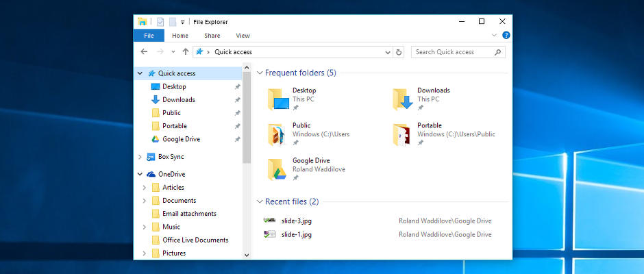Switch to the Home ribbon tab
The width and height of the screenshot is (644, 274).
pyautogui.click(x=180, y=36)
